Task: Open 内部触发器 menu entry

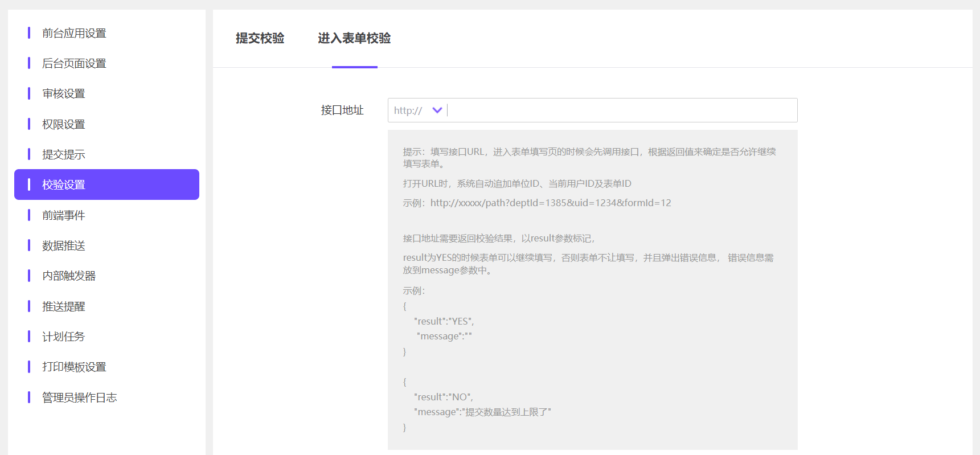Action: pyautogui.click(x=69, y=276)
